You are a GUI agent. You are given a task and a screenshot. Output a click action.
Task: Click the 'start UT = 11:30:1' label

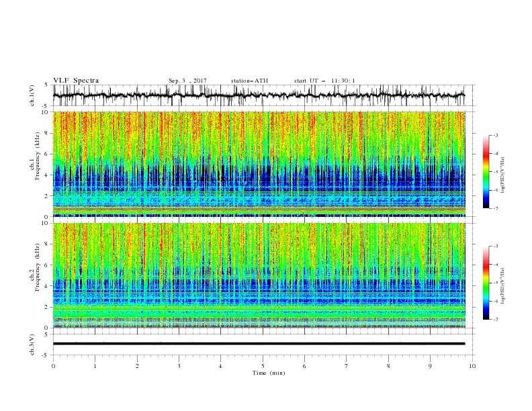tap(324, 81)
